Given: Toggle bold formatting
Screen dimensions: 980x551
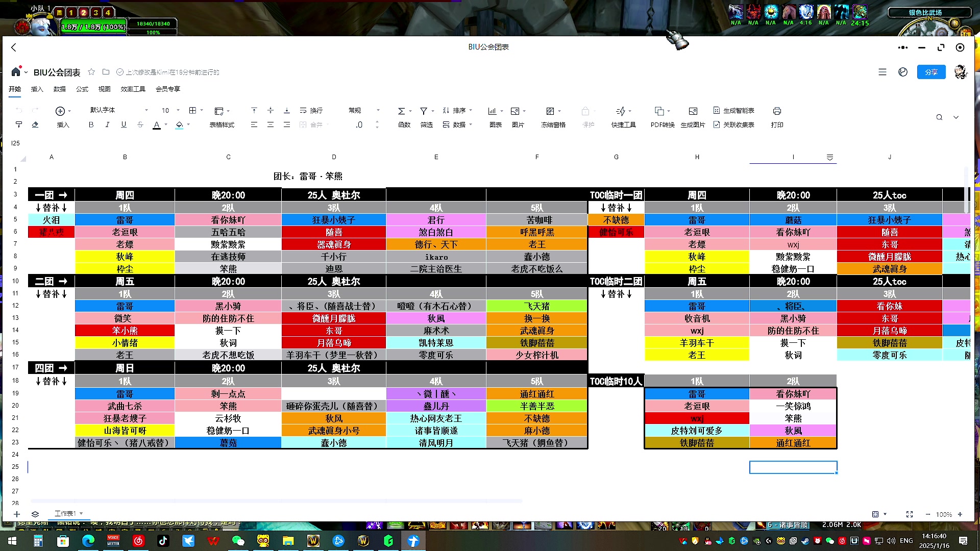Looking at the screenshot, I should (x=91, y=124).
